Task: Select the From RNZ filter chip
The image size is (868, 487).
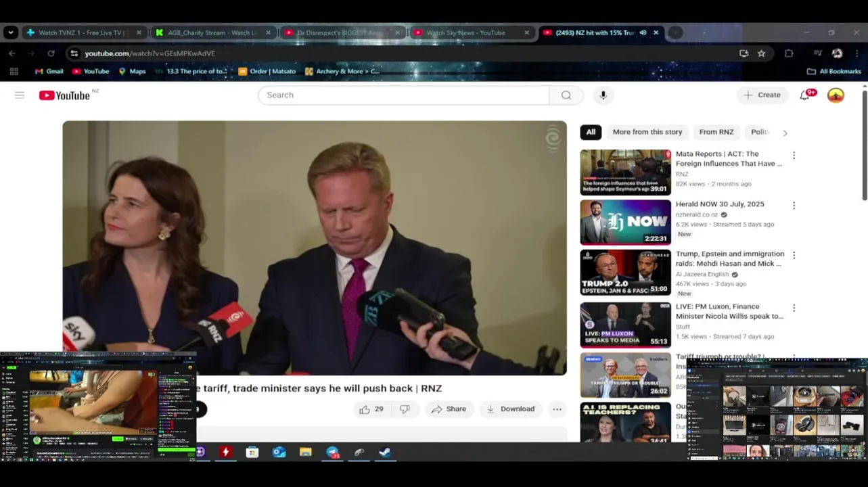Action: (x=716, y=133)
